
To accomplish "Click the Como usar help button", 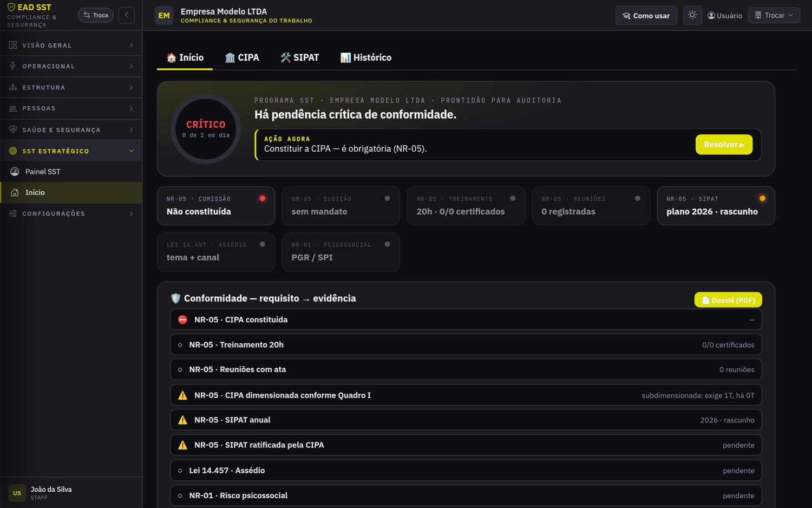I will click(646, 16).
